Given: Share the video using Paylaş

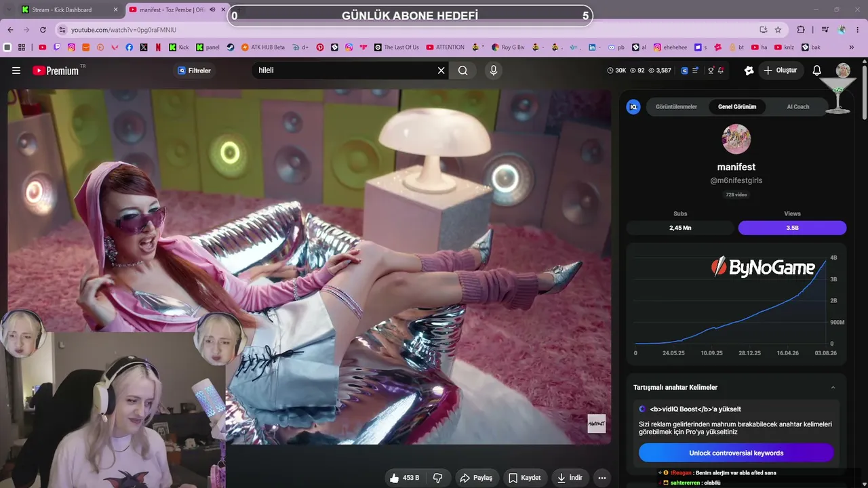Looking at the screenshot, I should (476, 478).
